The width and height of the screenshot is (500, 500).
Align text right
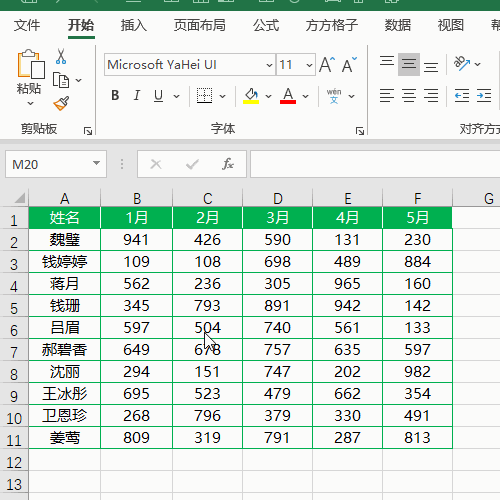point(431,96)
